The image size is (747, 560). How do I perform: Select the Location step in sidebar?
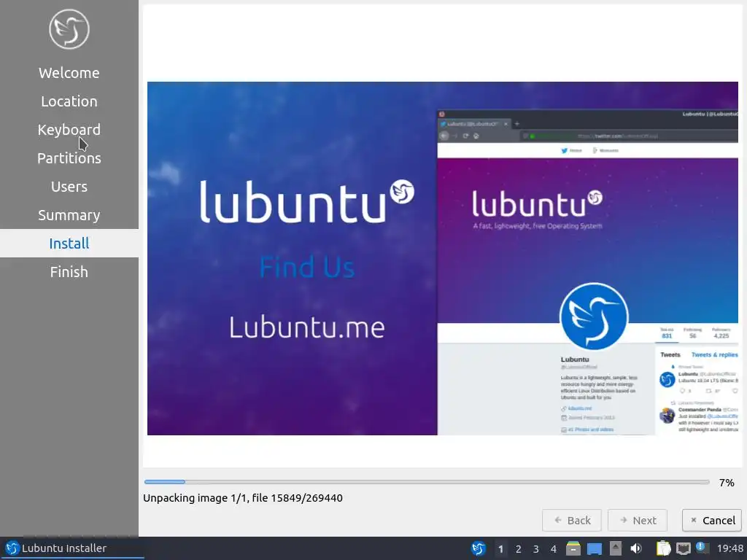pyautogui.click(x=69, y=101)
